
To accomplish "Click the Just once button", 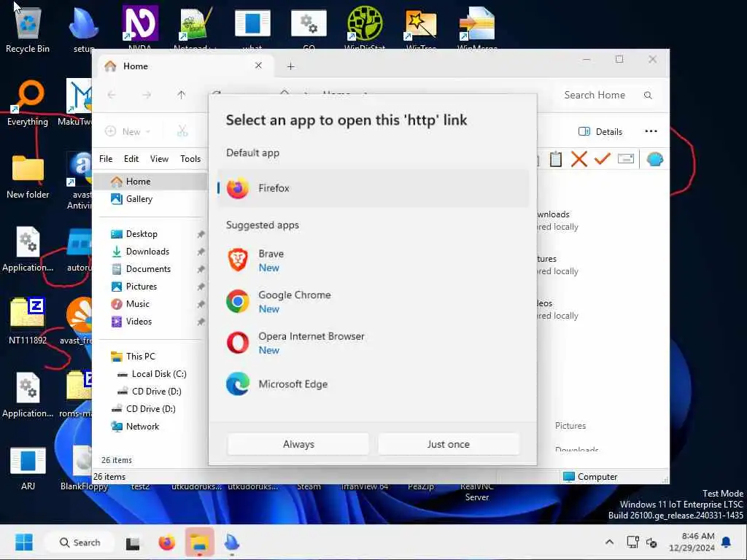I will tap(449, 444).
